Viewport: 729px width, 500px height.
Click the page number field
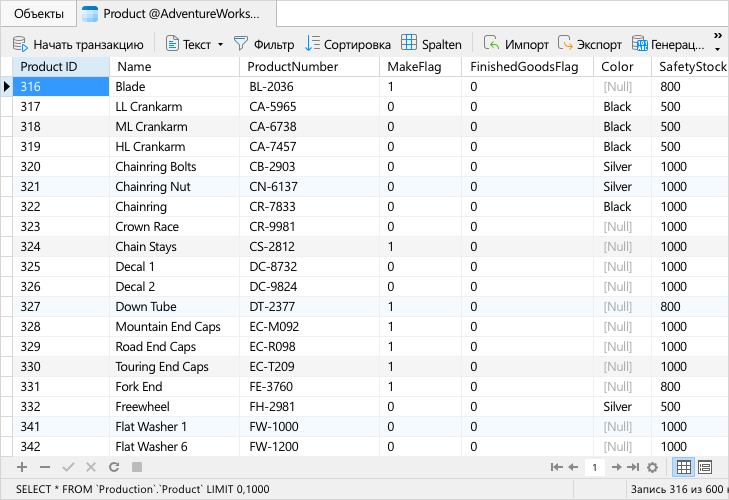click(x=594, y=467)
